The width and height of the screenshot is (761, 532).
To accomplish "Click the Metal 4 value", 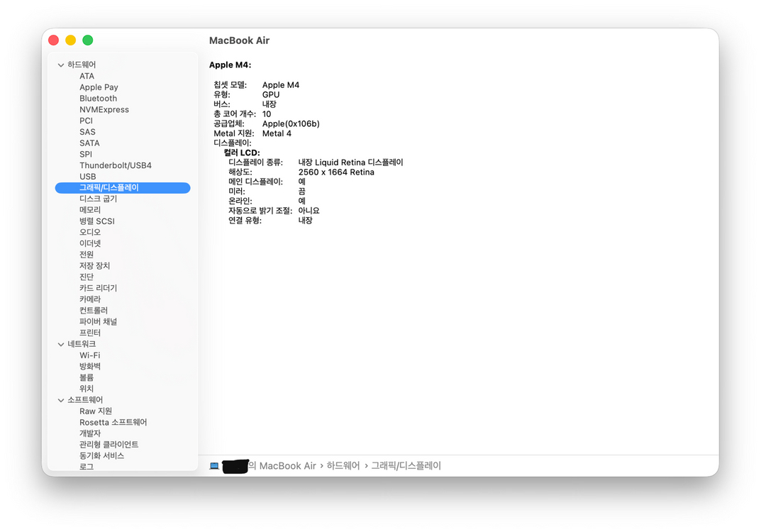I will click(277, 134).
